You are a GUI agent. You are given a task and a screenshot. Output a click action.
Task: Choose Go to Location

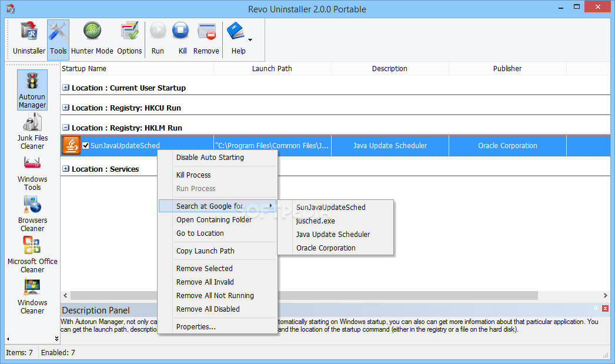[218, 233]
